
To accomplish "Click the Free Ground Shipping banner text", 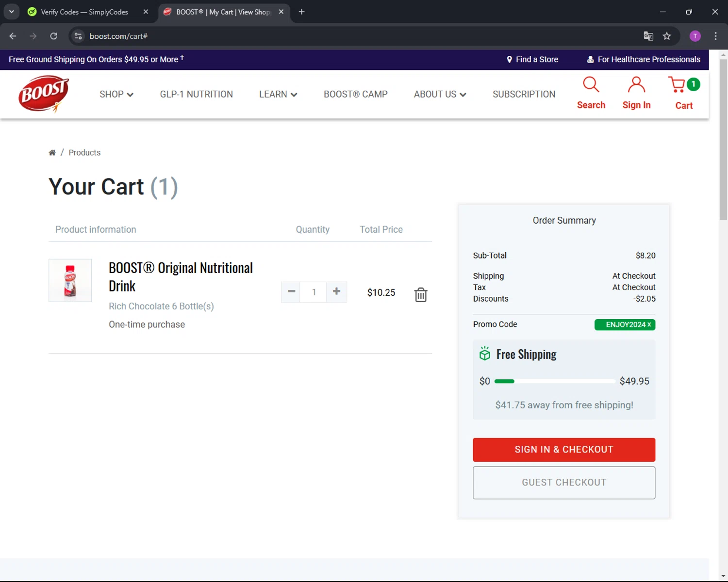I will (96, 59).
